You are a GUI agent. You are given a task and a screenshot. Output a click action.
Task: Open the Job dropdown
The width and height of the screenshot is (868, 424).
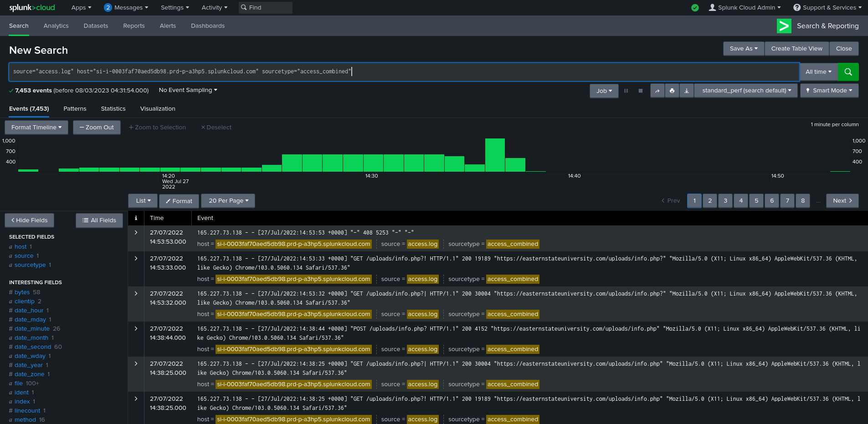604,91
